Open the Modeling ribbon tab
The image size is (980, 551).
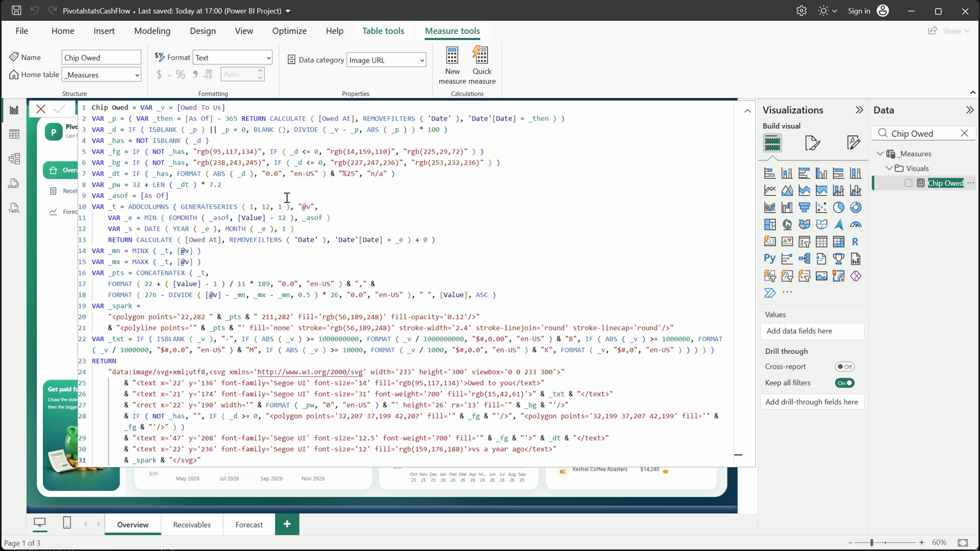tap(153, 31)
